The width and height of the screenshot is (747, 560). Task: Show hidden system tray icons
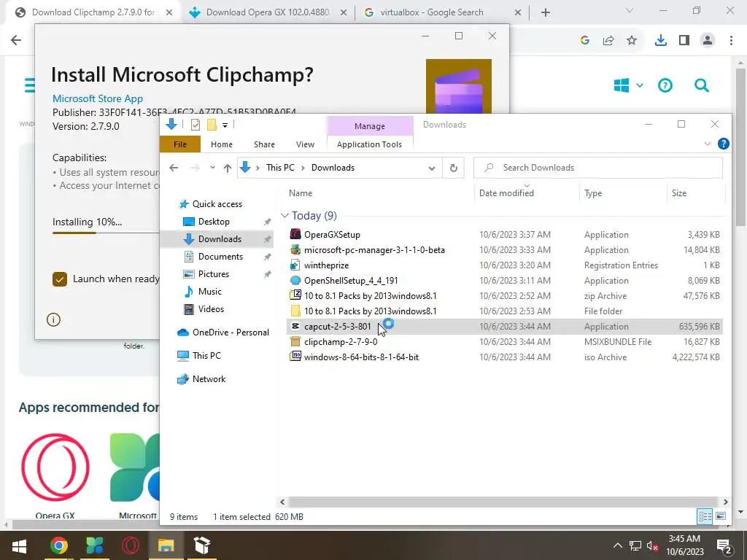617,545
